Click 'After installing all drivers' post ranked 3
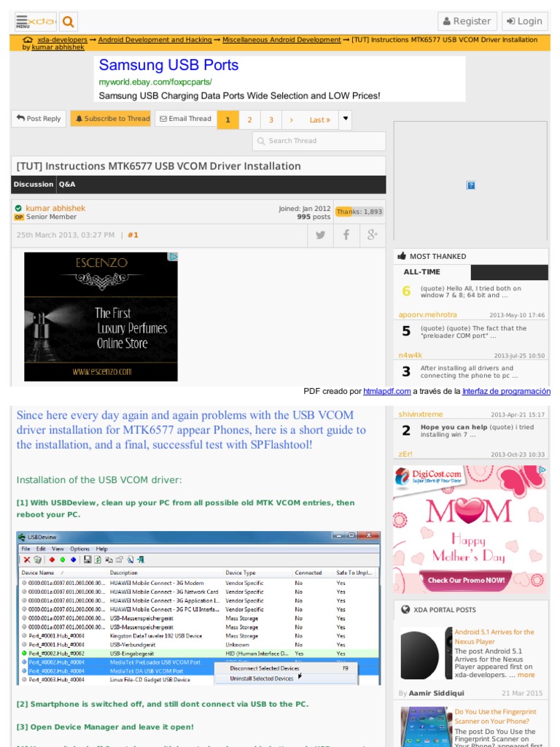The height and width of the screenshot is (747, 560). [x=469, y=372]
